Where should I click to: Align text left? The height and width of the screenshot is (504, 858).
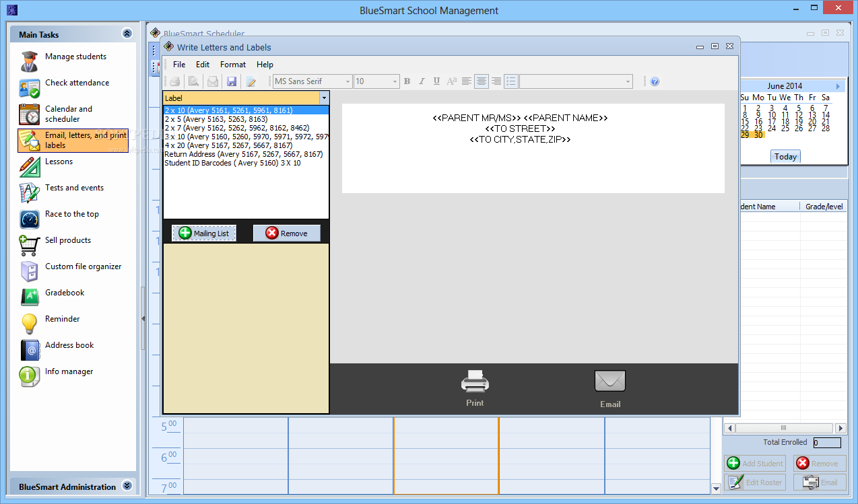(467, 81)
